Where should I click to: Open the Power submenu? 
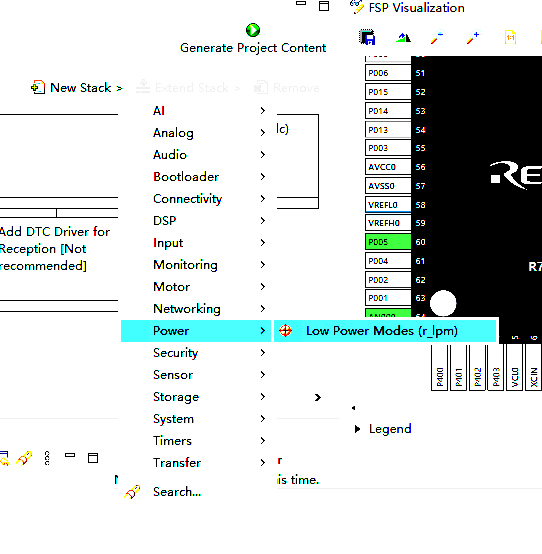click(196, 331)
